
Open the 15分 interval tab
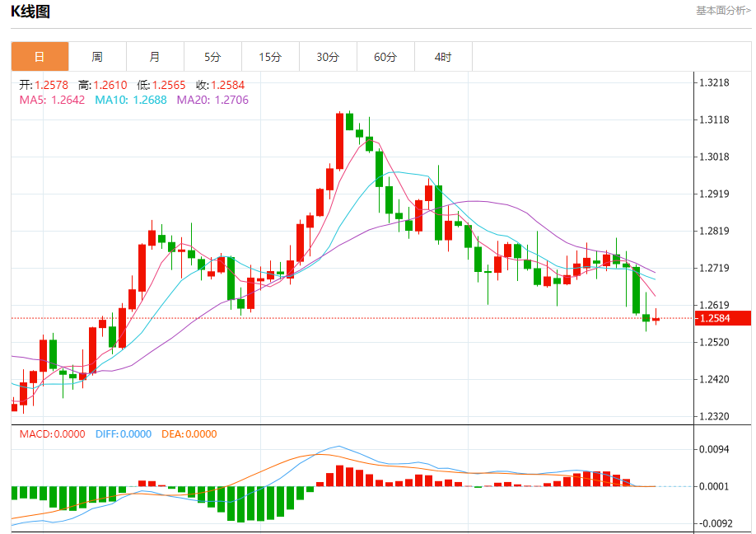[270, 57]
